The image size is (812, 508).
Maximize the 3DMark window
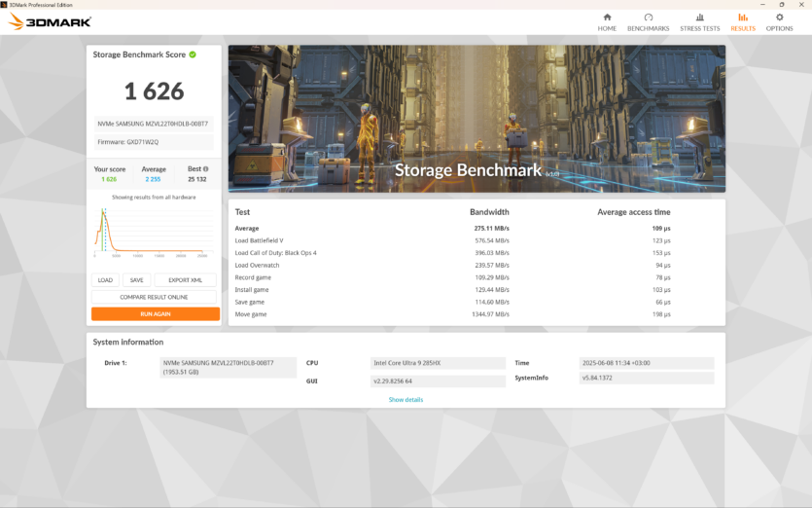[x=782, y=5]
